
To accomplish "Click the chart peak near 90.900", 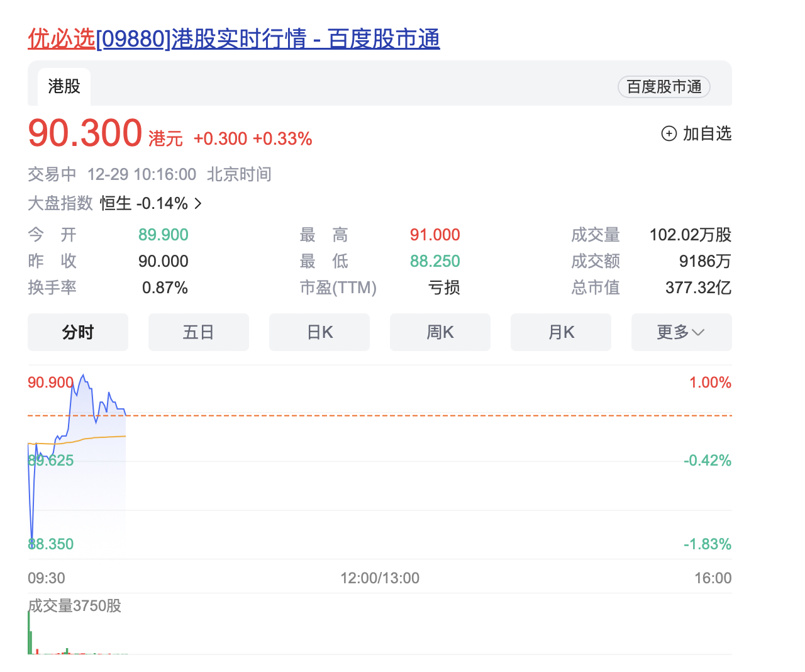I will 83,376.
